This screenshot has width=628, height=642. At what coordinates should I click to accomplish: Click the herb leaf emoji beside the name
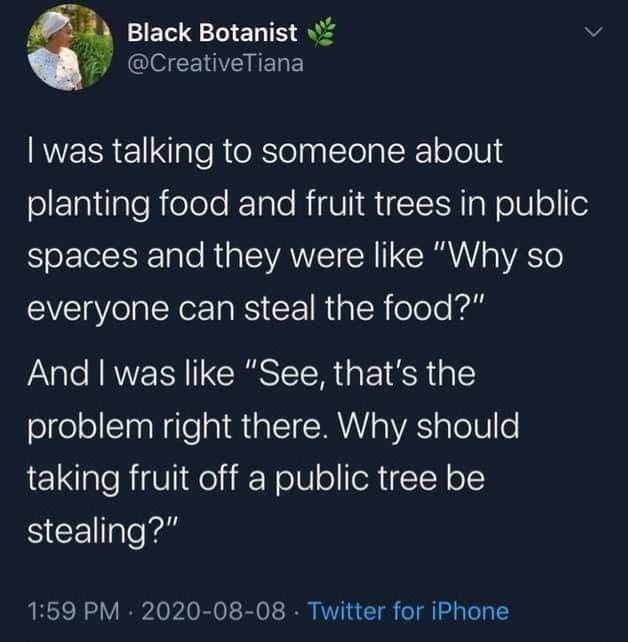320,34
